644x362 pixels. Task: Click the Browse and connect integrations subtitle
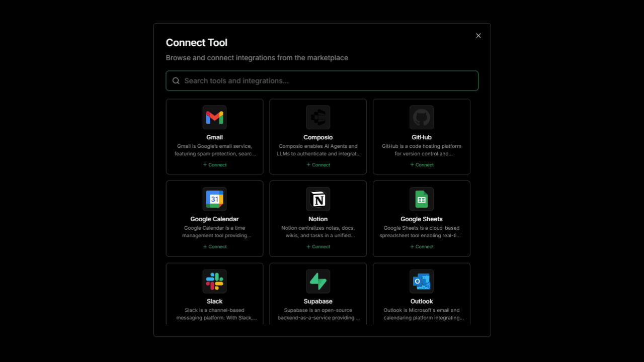pos(257,58)
